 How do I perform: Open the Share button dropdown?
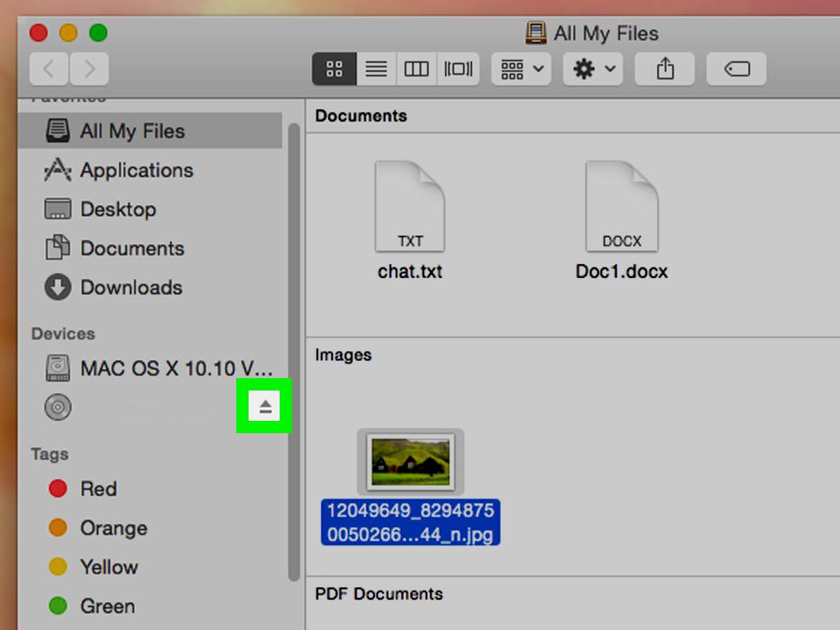point(664,69)
